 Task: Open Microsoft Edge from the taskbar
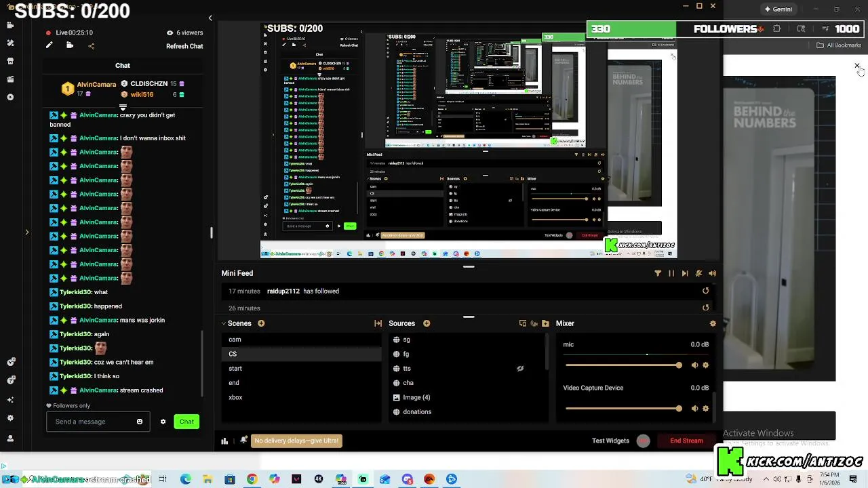185,479
